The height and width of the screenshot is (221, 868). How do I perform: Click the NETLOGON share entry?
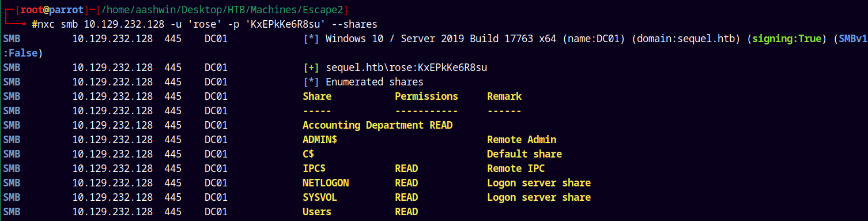click(x=326, y=183)
